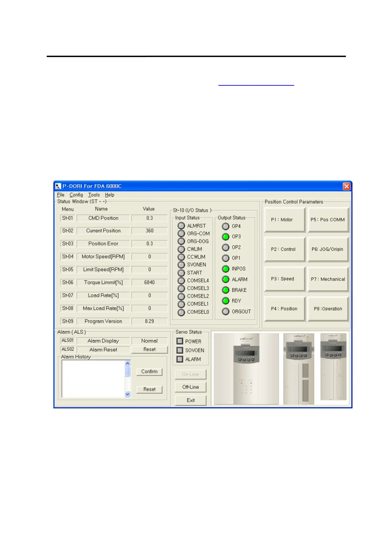This screenshot has height=555, width=392.
Task: Click the OP2 output status lamp
Action: tap(226, 248)
